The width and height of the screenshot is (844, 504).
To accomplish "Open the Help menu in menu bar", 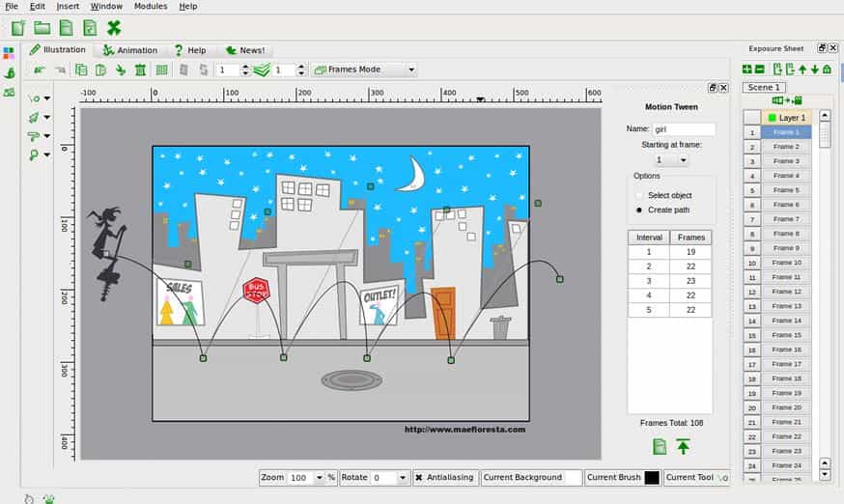I will pos(188,7).
